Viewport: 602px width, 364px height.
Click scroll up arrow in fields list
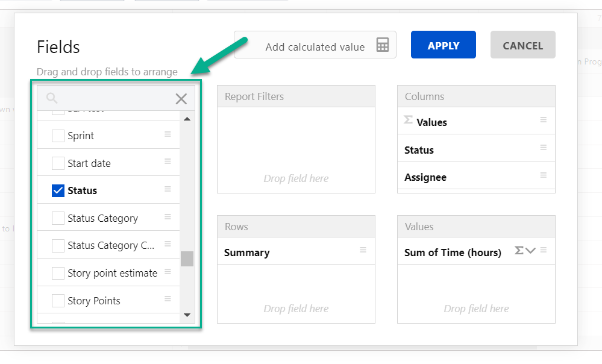[x=187, y=119]
